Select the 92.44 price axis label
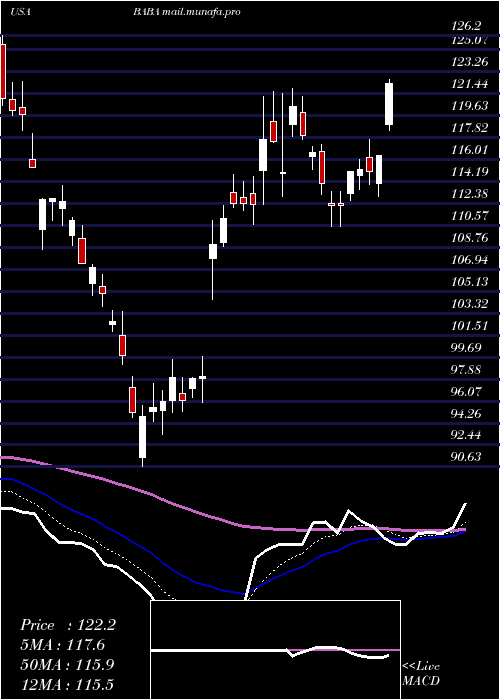Image resolution: width=500 pixels, height=700 pixels. (467, 435)
